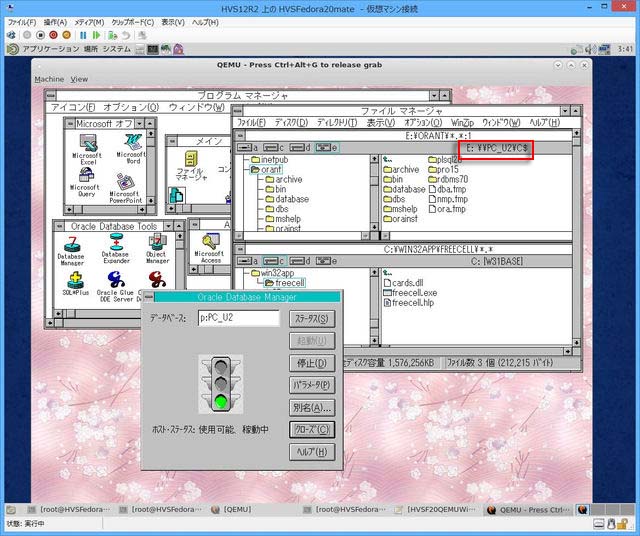
Task: Click the データベース input field containing p:PC_U2
Action: (239, 318)
